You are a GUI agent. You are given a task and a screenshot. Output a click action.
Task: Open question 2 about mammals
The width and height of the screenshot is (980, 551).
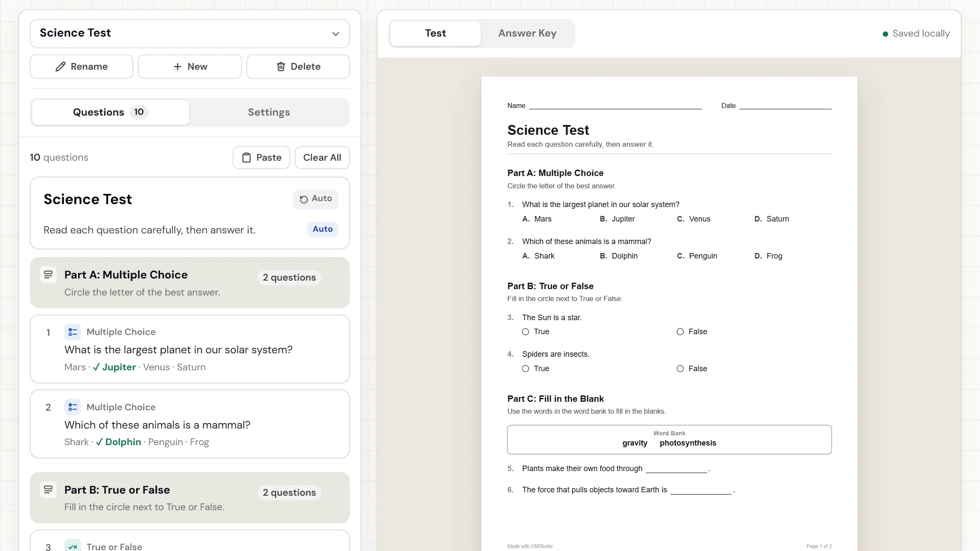[190, 424]
